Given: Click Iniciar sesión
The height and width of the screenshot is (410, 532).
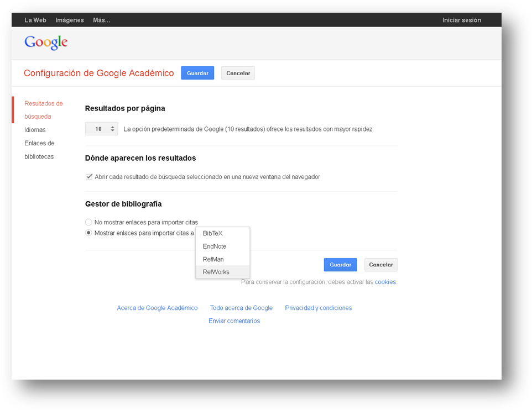Looking at the screenshot, I should tap(461, 20).
